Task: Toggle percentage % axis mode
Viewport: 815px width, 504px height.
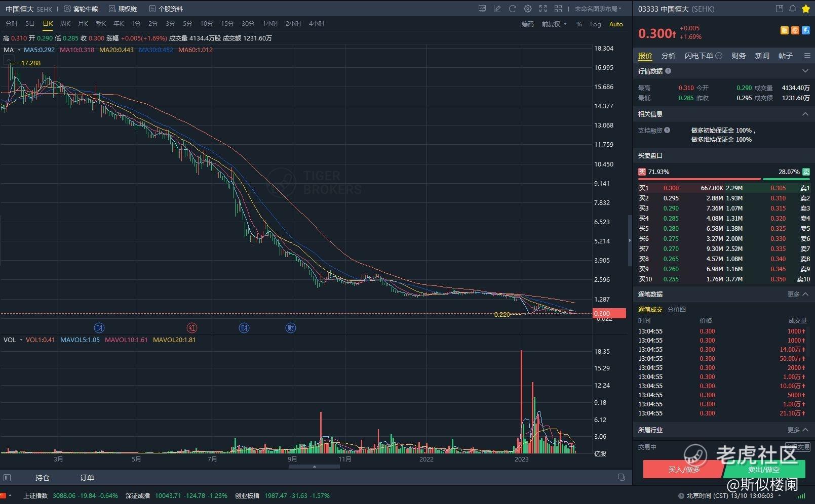Action: point(579,24)
